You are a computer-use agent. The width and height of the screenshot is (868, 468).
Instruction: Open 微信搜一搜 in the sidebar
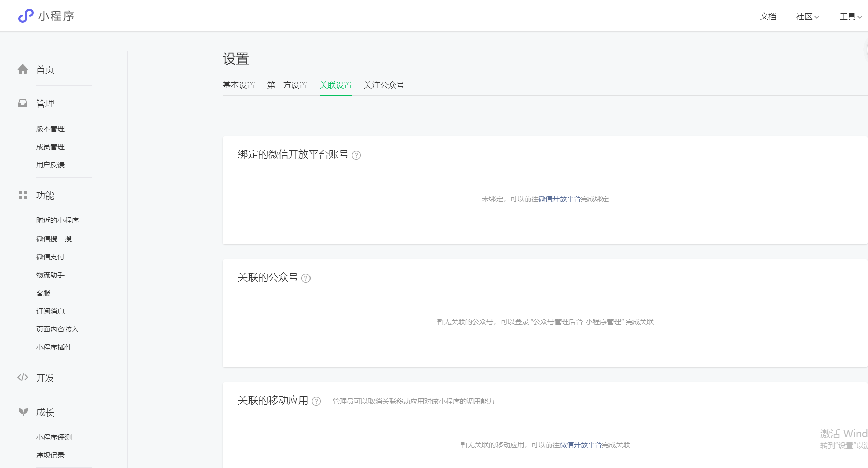click(x=54, y=239)
